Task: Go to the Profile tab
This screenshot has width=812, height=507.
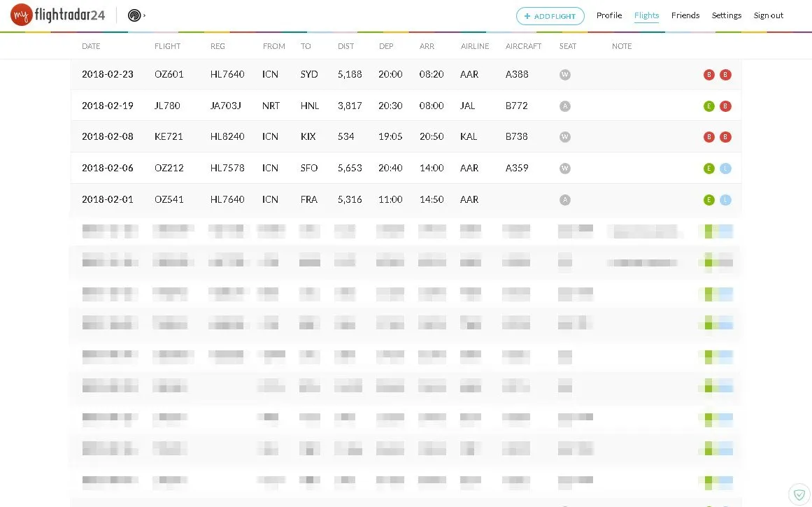Action: [609, 15]
